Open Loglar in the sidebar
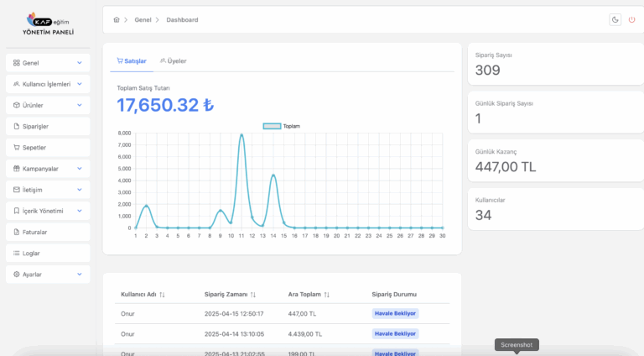This screenshot has height=356, width=644. tap(48, 254)
